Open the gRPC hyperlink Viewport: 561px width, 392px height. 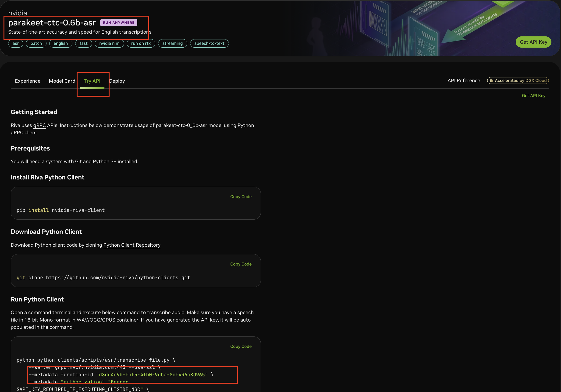(x=39, y=125)
